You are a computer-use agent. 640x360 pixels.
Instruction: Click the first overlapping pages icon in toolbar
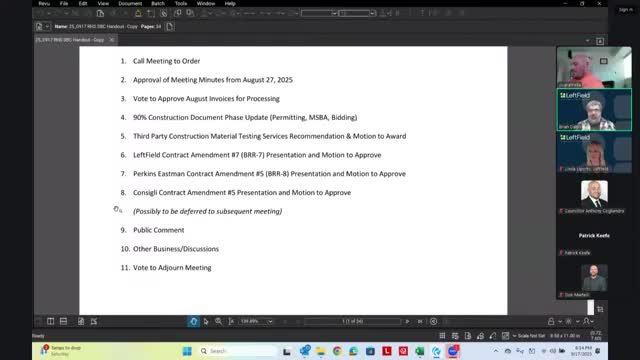(x=178, y=13)
